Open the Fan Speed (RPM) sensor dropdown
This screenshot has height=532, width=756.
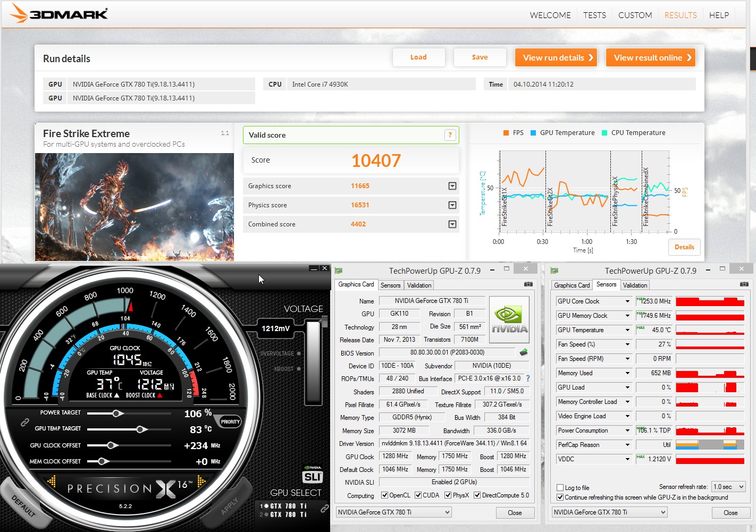coord(627,359)
